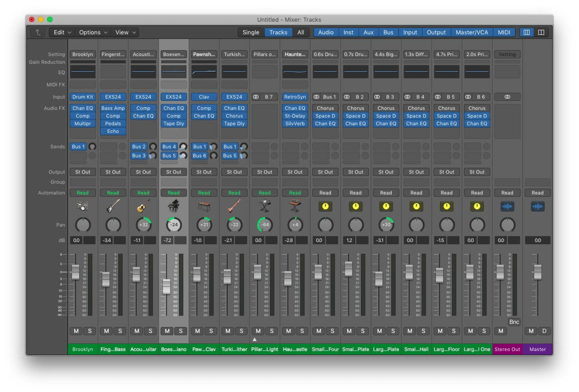Click the clavinet icon on Paw...Clav track

tap(204, 206)
